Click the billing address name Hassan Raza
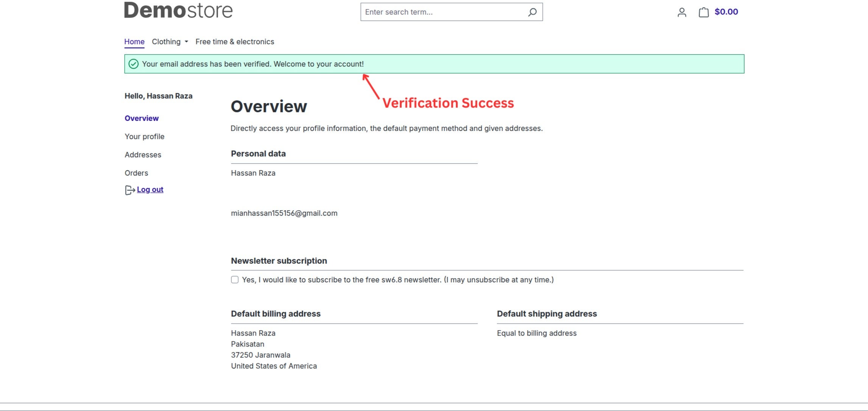This screenshot has width=868, height=411. 253,333
